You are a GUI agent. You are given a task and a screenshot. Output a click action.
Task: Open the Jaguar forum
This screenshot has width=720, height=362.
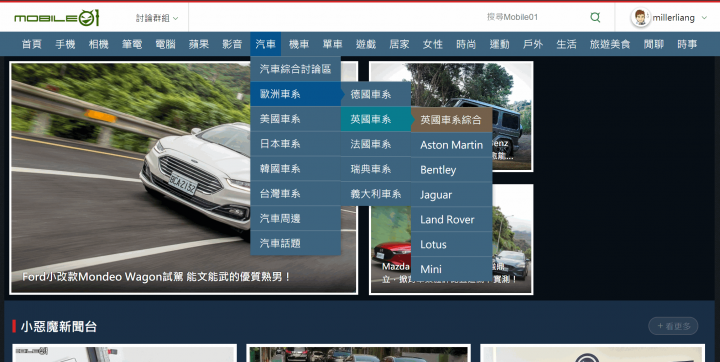[451, 194]
